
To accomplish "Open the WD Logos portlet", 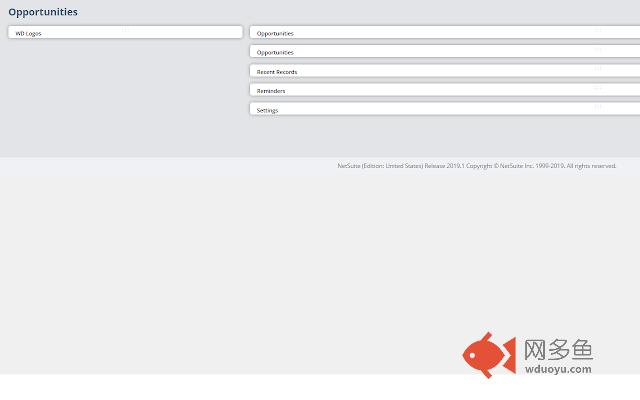I will [125, 32].
